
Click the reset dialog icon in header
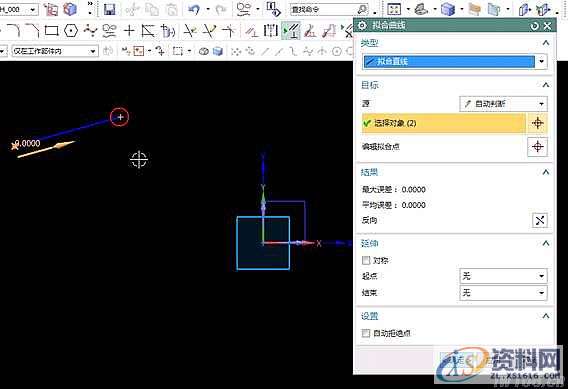point(535,26)
